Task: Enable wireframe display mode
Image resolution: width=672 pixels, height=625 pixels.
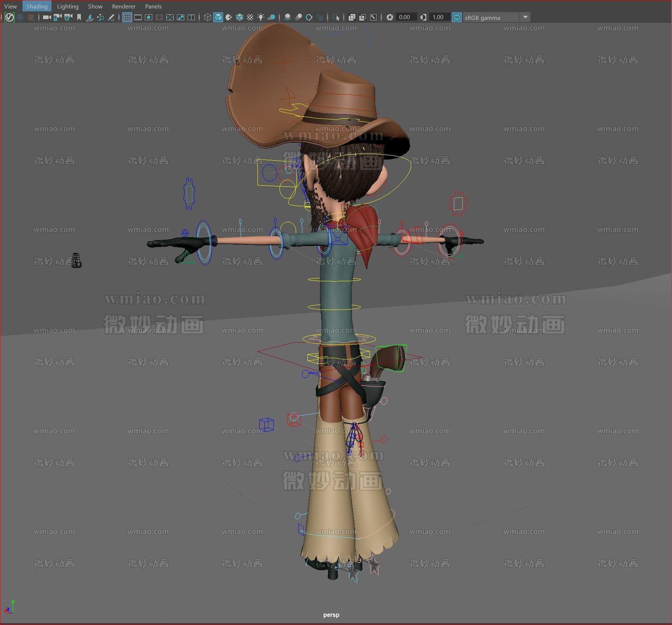Action: click(x=207, y=17)
